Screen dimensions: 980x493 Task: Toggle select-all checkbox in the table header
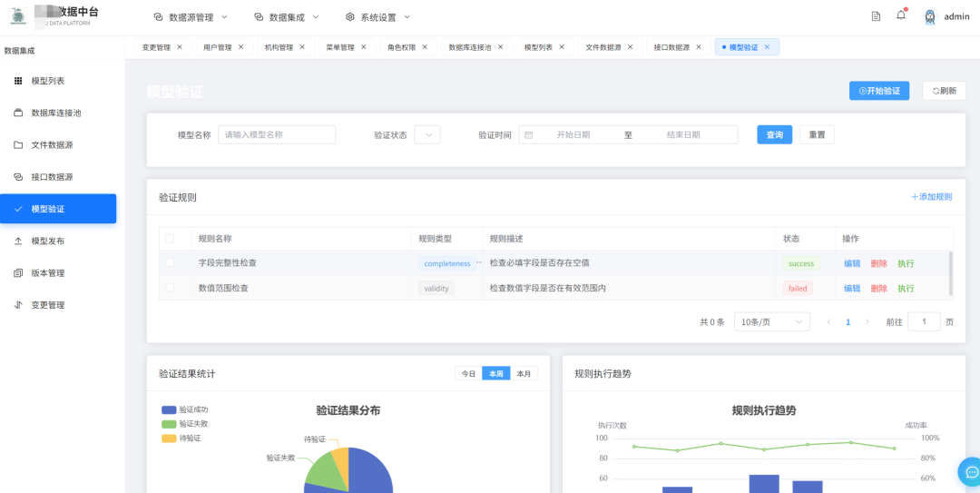tap(170, 239)
